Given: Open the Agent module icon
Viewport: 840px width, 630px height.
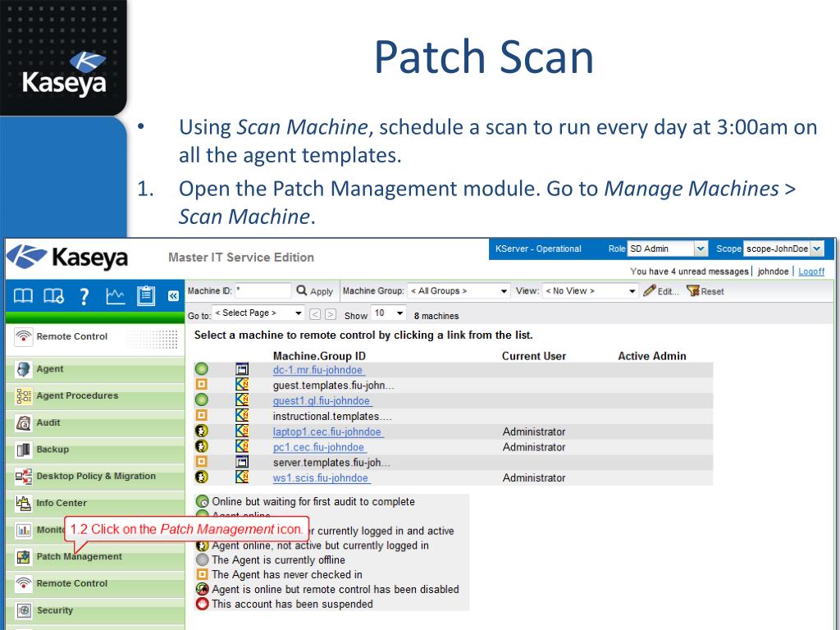Looking at the screenshot, I should (23, 369).
